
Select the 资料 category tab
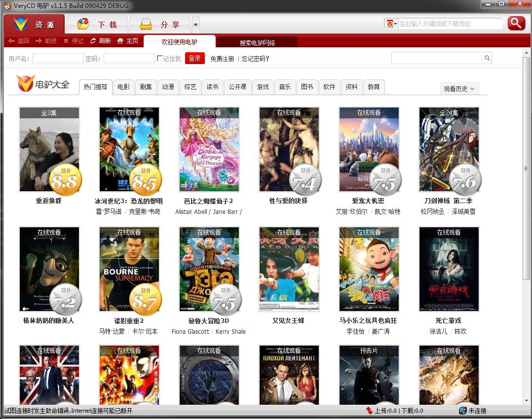click(351, 87)
